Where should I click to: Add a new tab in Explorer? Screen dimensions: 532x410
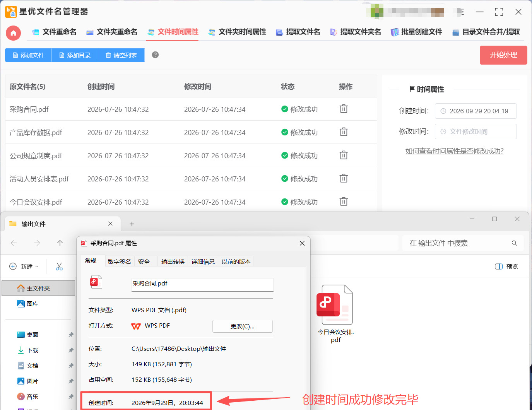[x=132, y=224]
